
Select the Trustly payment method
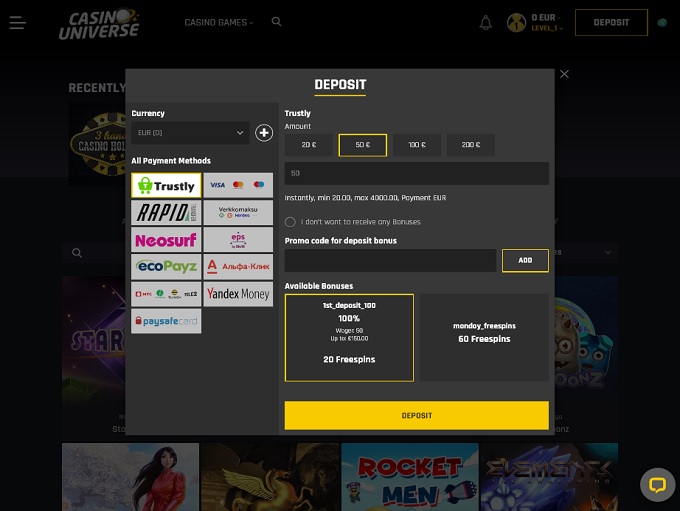(x=166, y=186)
